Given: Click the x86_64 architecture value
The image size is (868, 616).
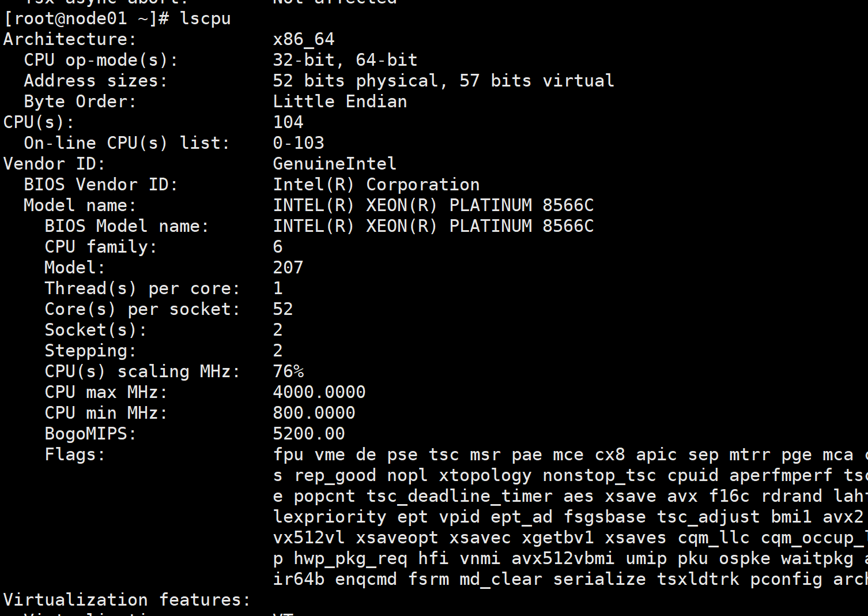Looking at the screenshot, I should click(303, 39).
